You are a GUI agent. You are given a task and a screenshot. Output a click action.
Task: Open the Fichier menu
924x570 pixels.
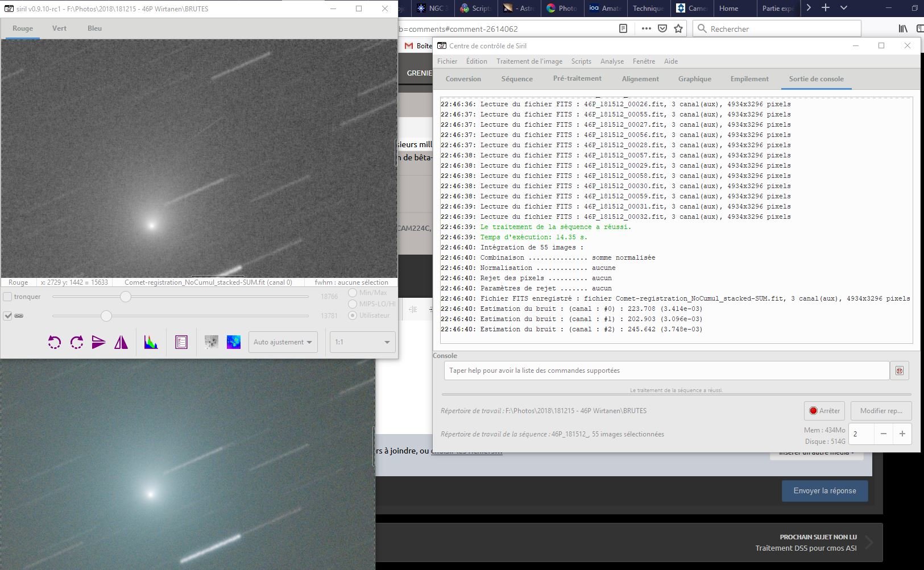point(447,61)
